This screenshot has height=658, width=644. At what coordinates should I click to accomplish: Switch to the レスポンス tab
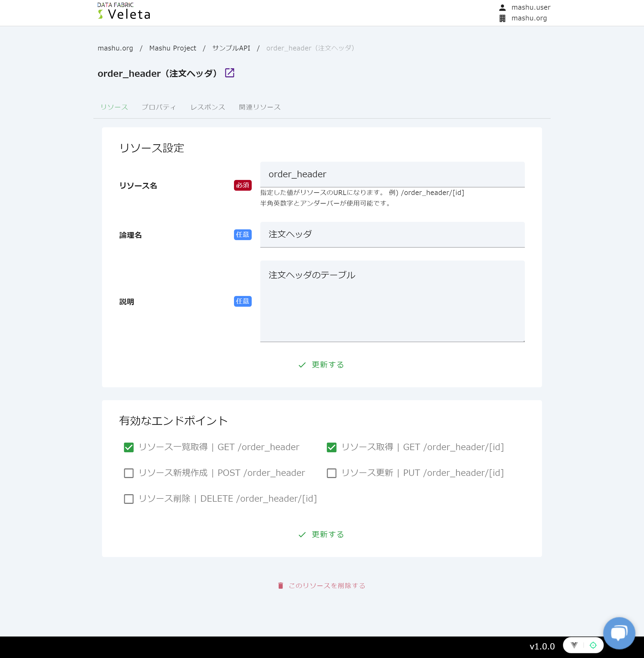coord(208,107)
